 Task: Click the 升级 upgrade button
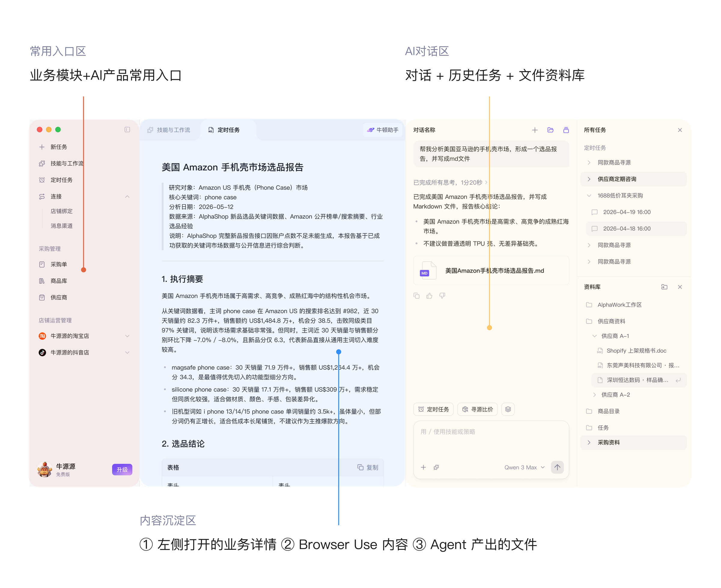point(122,469)
